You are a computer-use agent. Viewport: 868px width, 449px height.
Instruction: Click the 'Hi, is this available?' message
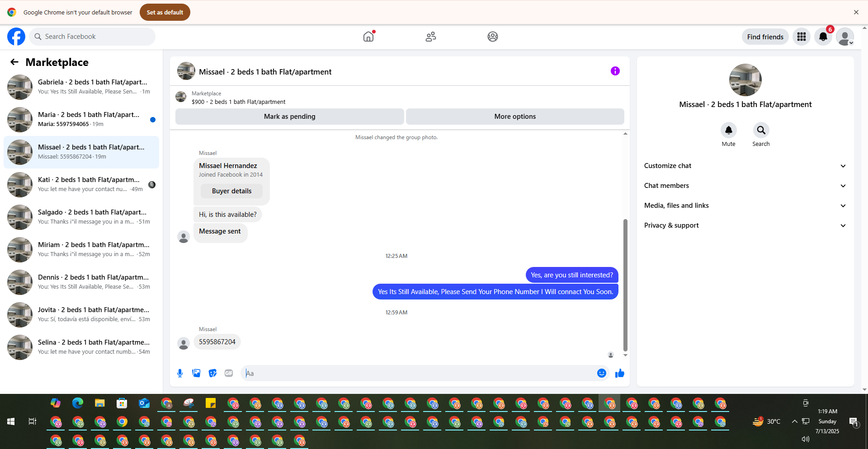(228, 215)
